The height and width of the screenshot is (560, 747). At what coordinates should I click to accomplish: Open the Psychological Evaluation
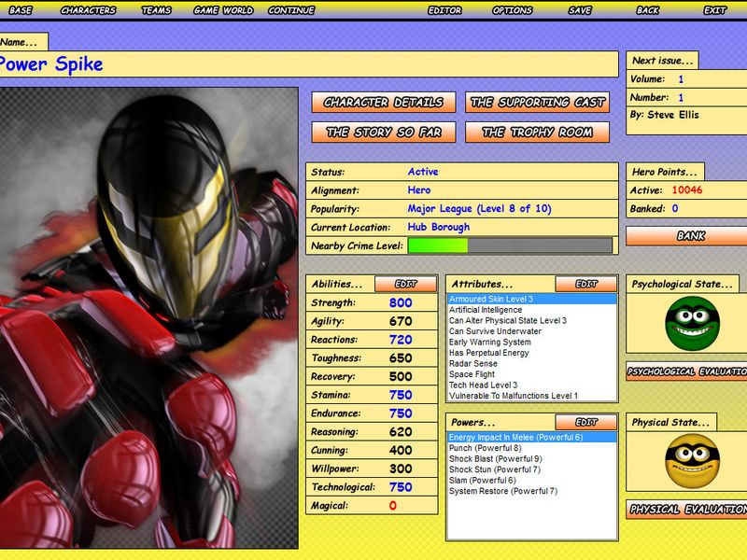[686, 371]
